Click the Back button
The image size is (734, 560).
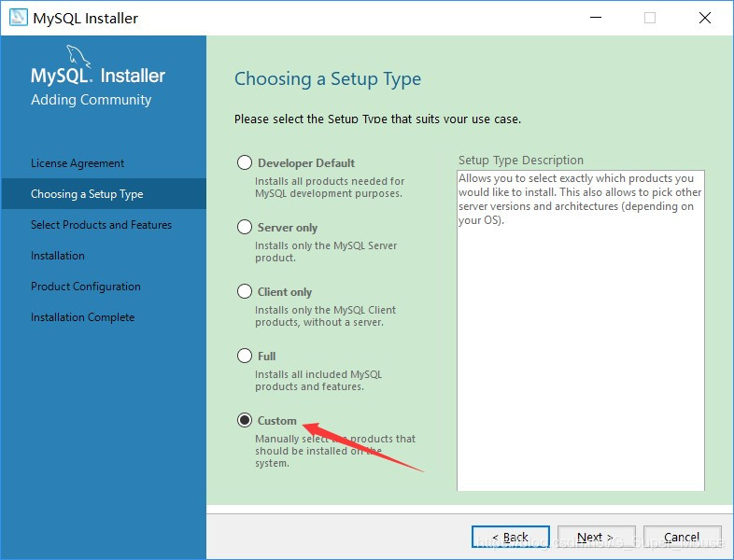[x=511, y=537]
